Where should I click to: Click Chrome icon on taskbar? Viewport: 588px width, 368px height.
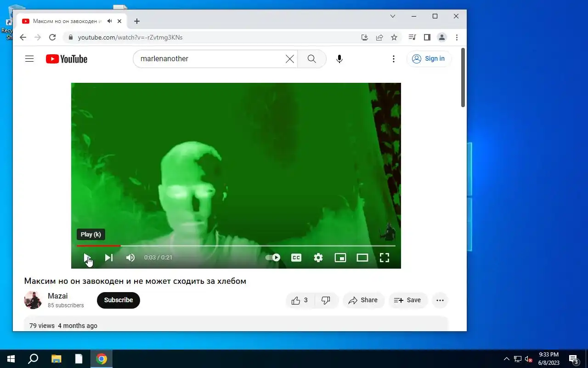102,359
